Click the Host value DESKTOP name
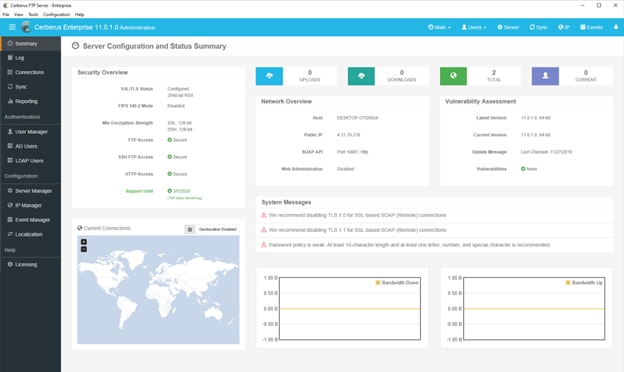This screenshot has width=624, height=372. [357, 118]
